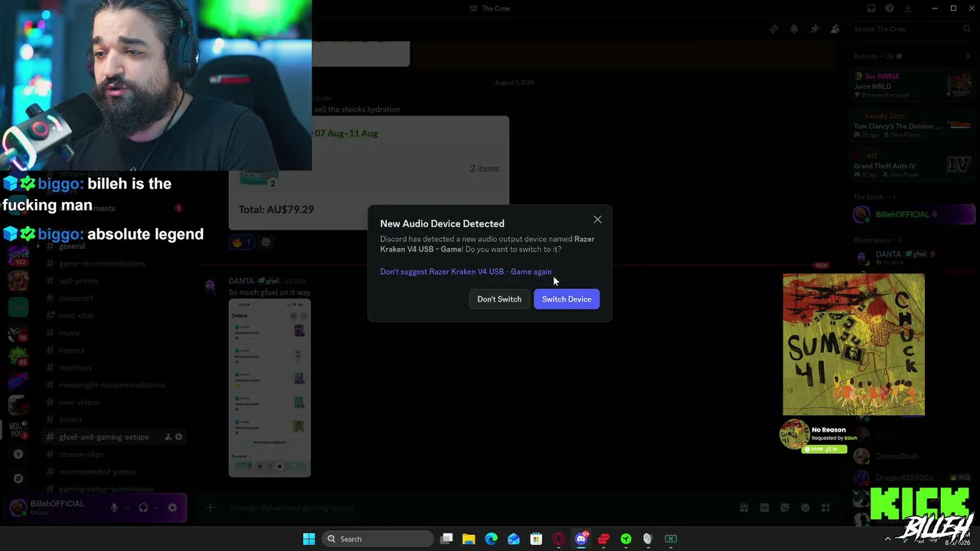
Task: Open the mod-chat channel
Action: [x=76, y=315]
